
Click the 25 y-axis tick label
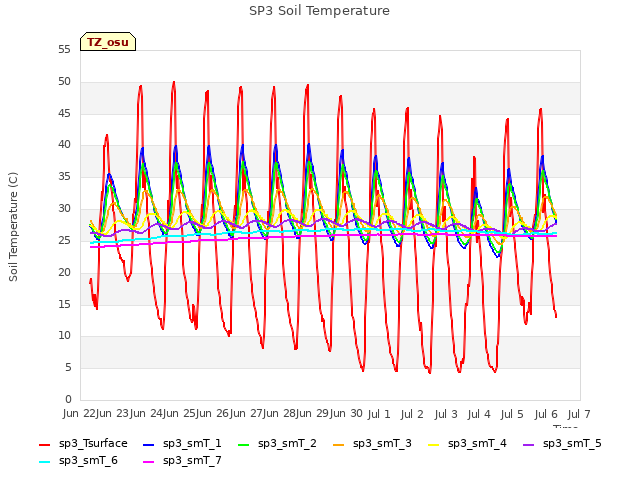tap(64, 240)
